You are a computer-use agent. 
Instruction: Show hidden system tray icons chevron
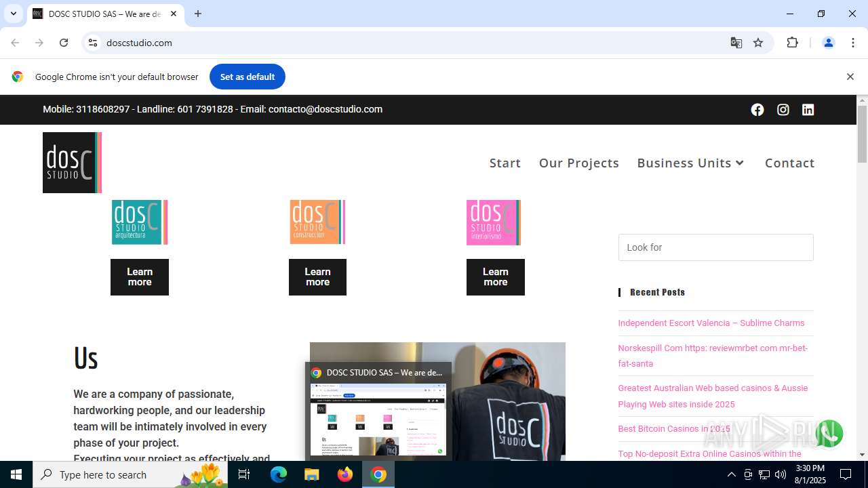731,474
